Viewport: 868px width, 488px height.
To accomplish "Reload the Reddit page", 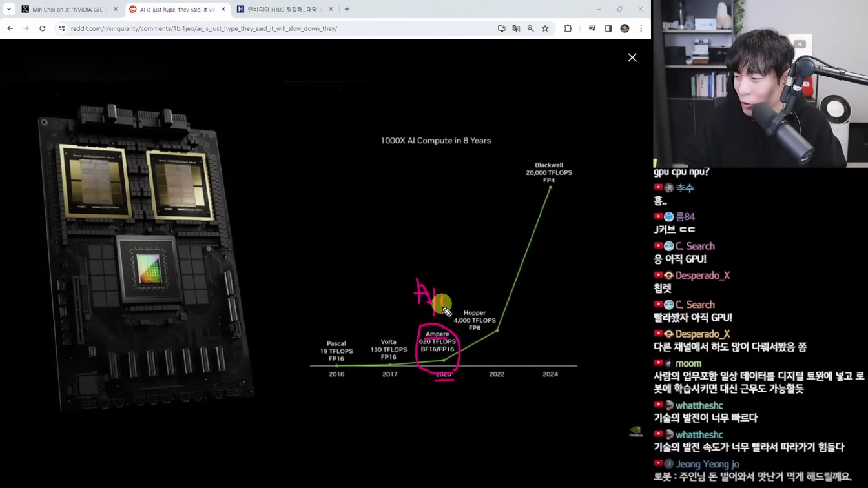I will [x=43, y=28].
